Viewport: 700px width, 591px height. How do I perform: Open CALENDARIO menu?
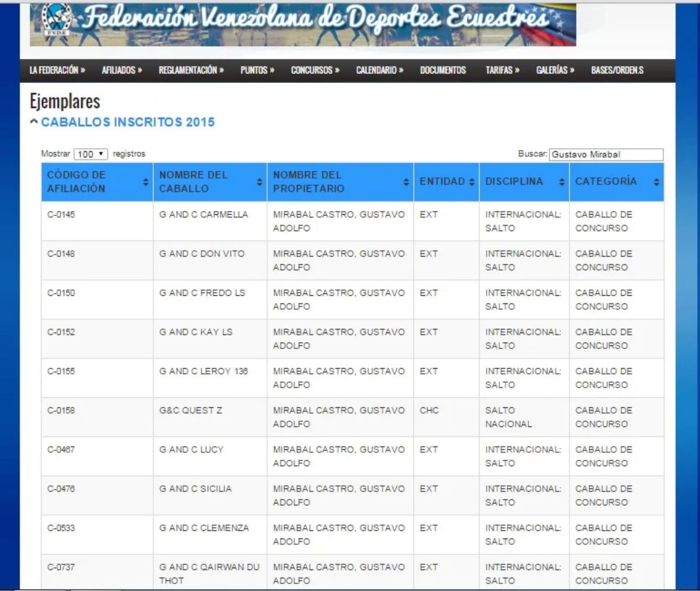tap(380, 70)
